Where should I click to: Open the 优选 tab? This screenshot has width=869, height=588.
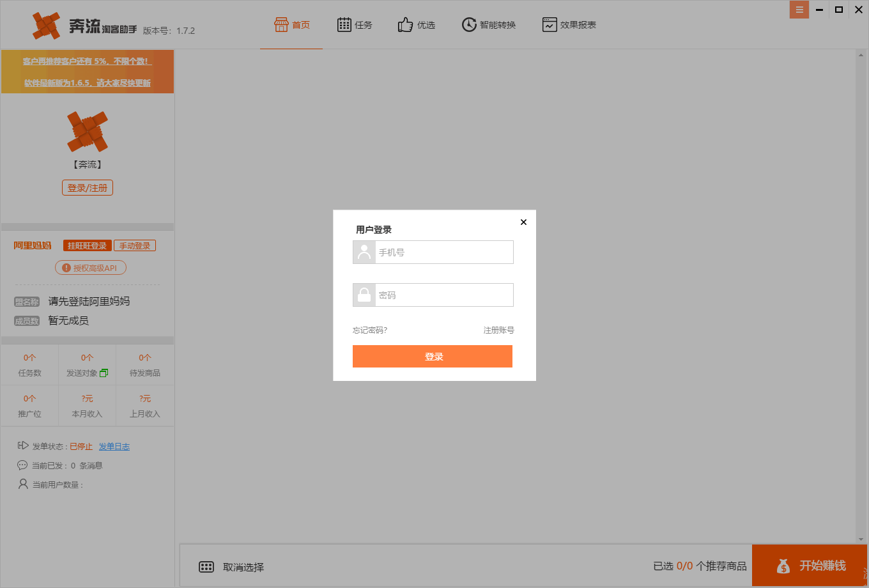pyautogui.click(x=416, y=25)
